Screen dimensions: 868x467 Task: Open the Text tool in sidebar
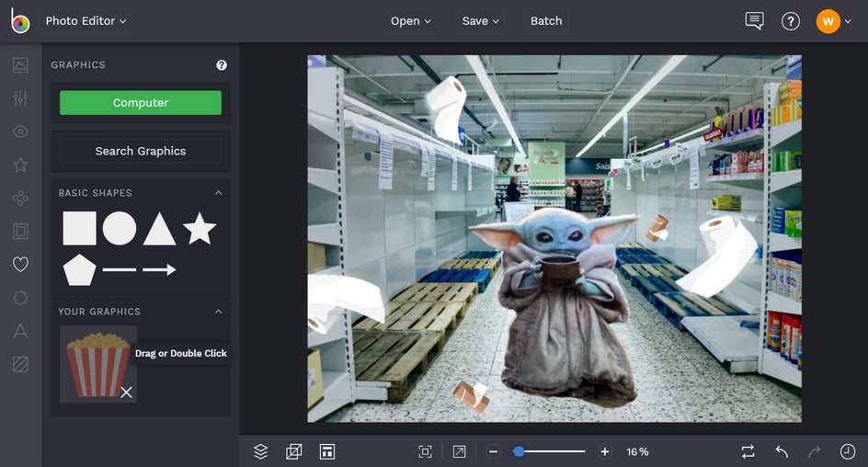tap(20, 331)
